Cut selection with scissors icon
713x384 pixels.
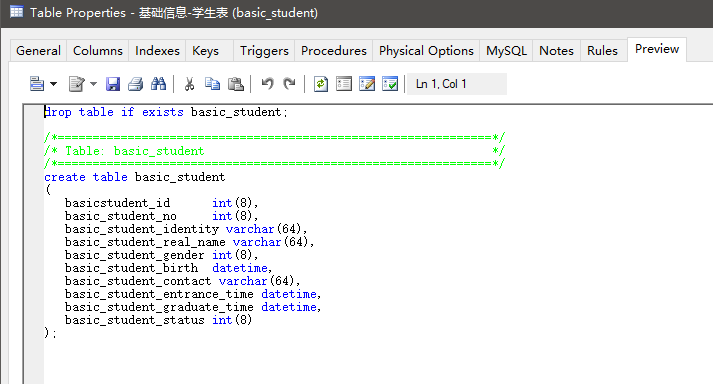[189, 84]
